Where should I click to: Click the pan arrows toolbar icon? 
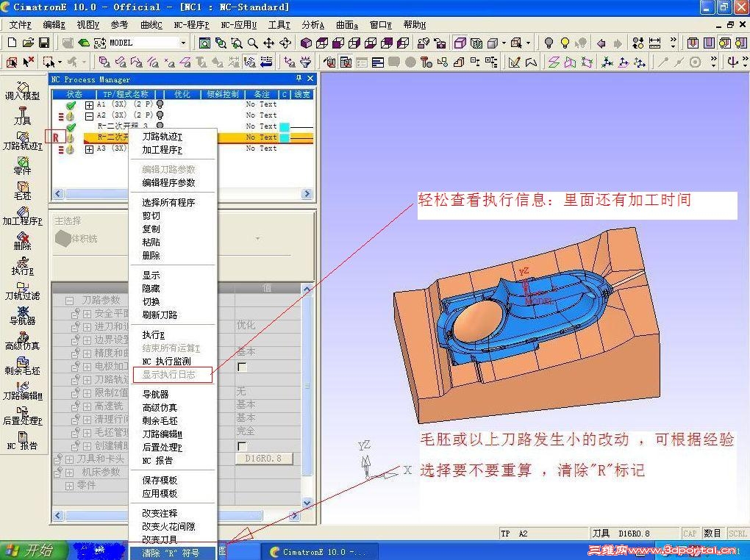pyautogui.click(x=269, y=43)
